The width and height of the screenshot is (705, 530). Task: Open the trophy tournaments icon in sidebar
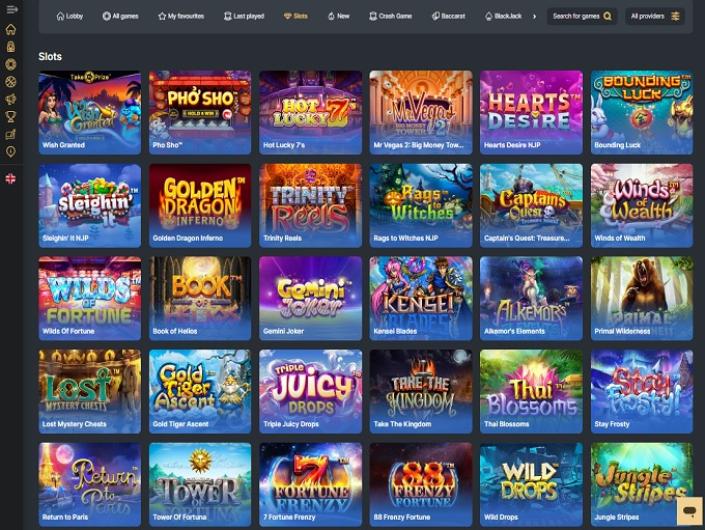tap(11, 116)
